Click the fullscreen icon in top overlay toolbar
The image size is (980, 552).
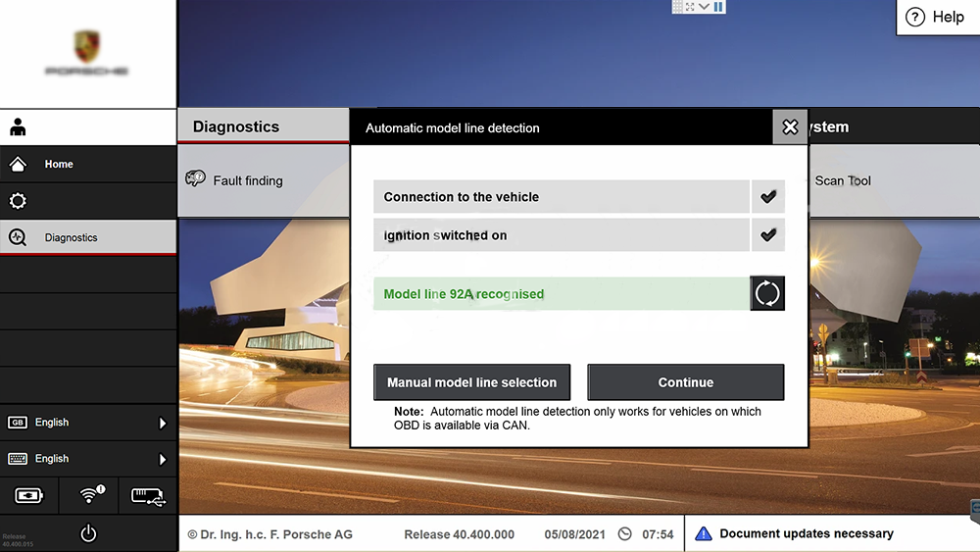690,6
